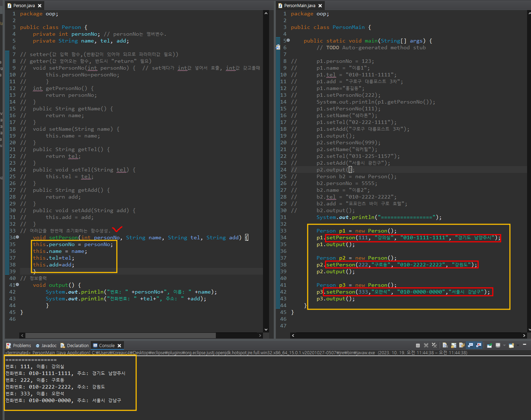Switch to the Javadoc tab
Image resolution: width=531 pixels, height=420 pixels.
[46, 345]
